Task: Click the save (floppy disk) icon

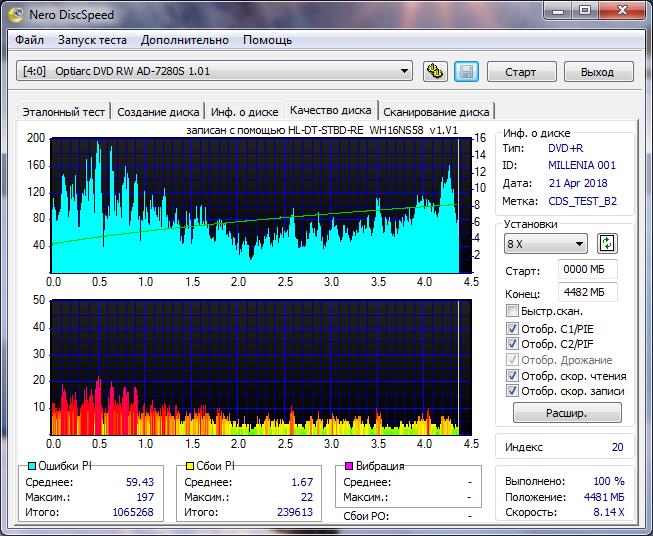Action: [465, 71]
